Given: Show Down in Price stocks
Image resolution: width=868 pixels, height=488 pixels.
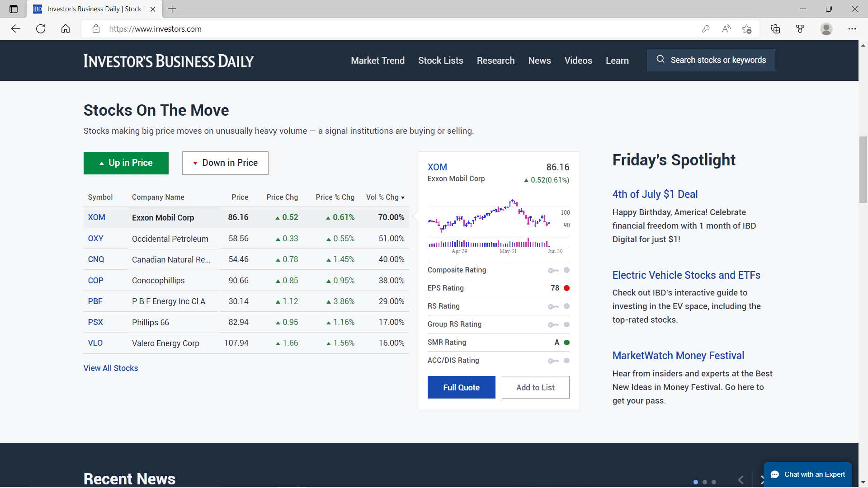Looking at the screenshot, I should click(x=225, y=163).
